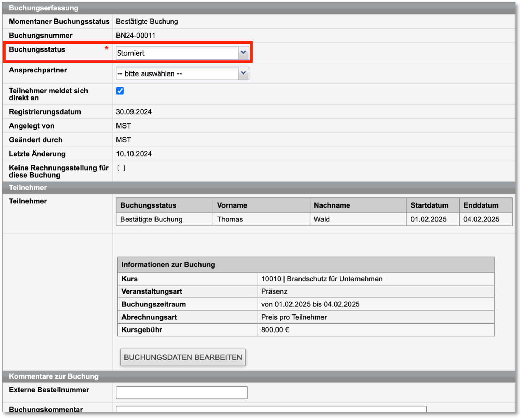The image size is (523, 420).
Task: Select participant first name Thomas cell
Action: (x=230, y=219)
